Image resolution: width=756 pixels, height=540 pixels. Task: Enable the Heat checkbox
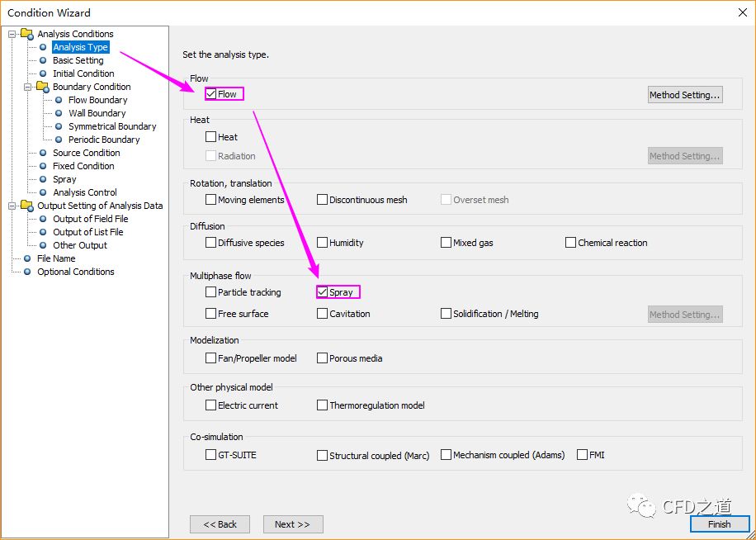point(210,137)
